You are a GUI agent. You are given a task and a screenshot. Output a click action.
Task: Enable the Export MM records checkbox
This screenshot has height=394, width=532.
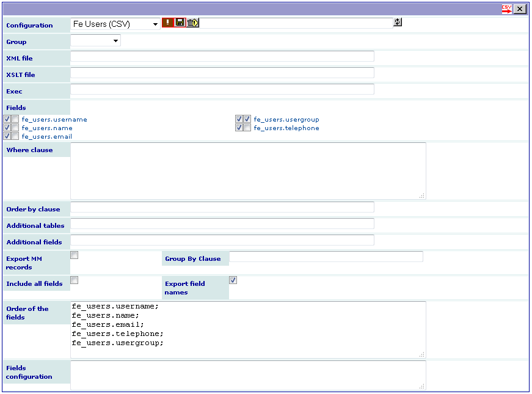pyautogui.click(x=75, y=255)
